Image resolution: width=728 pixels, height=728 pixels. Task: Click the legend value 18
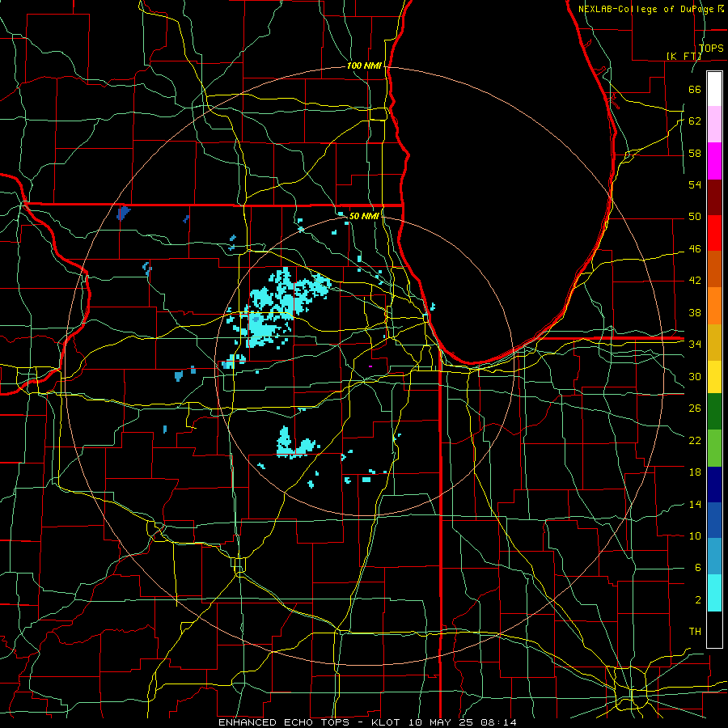pyautogui.click(x=695, y=472)
